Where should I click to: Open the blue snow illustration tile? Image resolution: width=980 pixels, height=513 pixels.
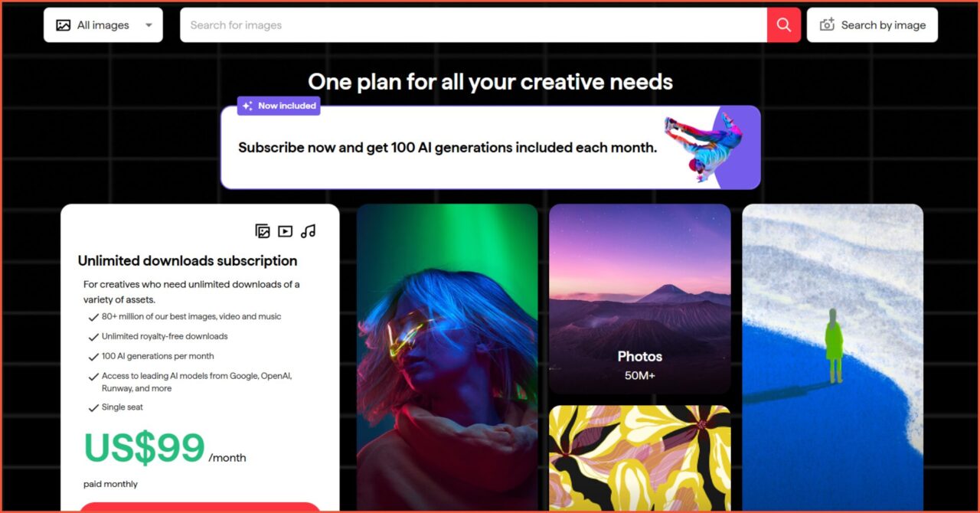click(832, 356)
